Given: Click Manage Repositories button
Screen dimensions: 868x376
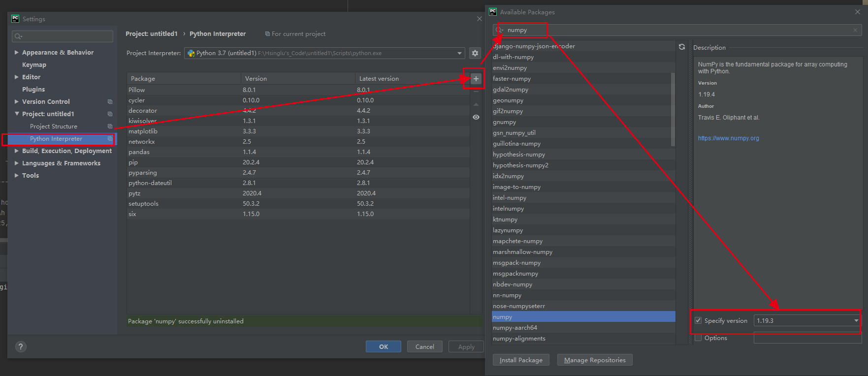Looking at the screenshot, I should [x=595, y=360].
